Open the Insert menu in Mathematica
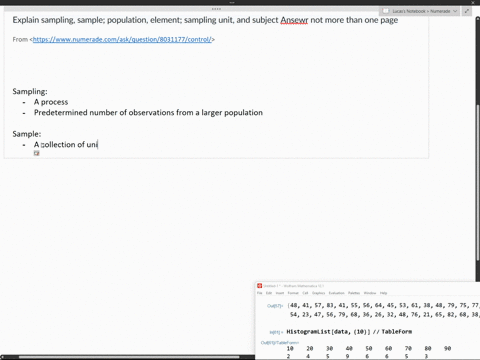The width and height of the screenshot is (480, 360). pos(280,293)
